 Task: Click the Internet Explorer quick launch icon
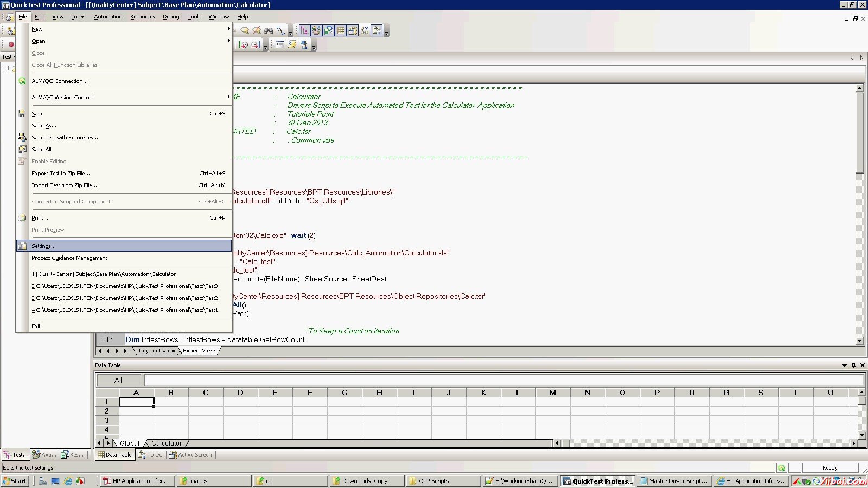click(x=68, y=481)
